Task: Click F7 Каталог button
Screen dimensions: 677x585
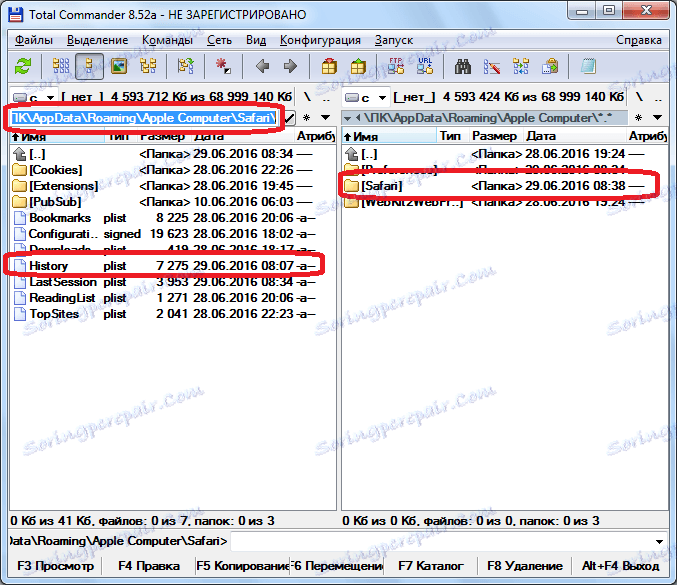Action: pyautogui.click(x=430, y=566)
